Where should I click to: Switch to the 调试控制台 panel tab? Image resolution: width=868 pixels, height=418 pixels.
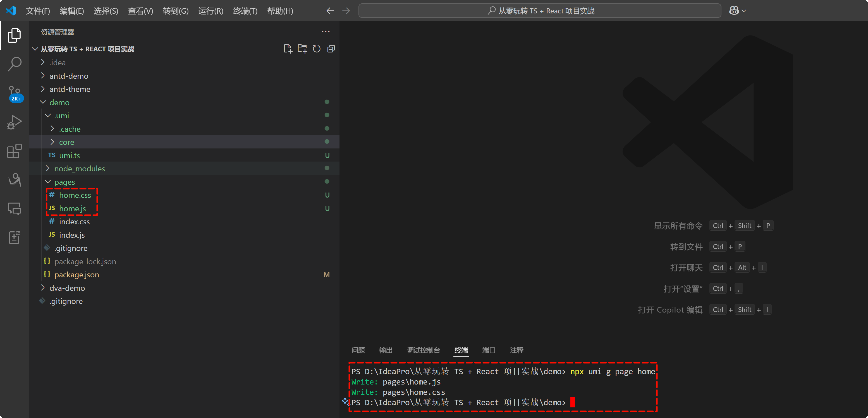pos(424,350)
